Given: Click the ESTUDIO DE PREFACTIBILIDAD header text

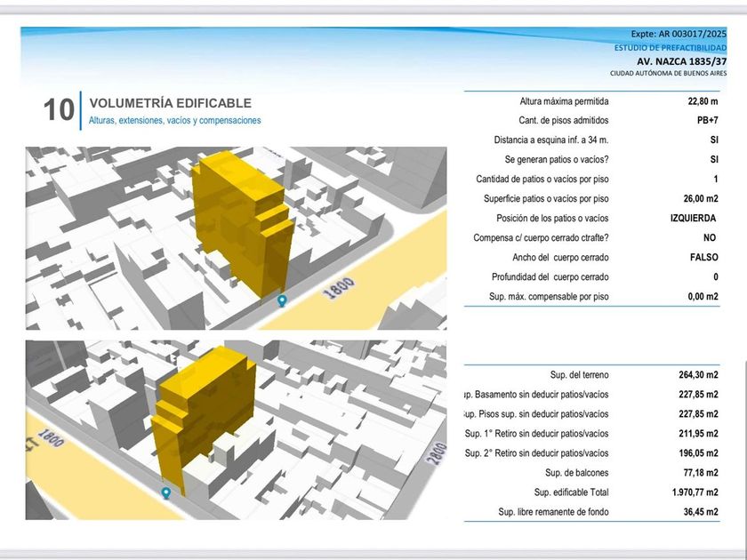Looking at the screenshot, I should tap(676, 46).
